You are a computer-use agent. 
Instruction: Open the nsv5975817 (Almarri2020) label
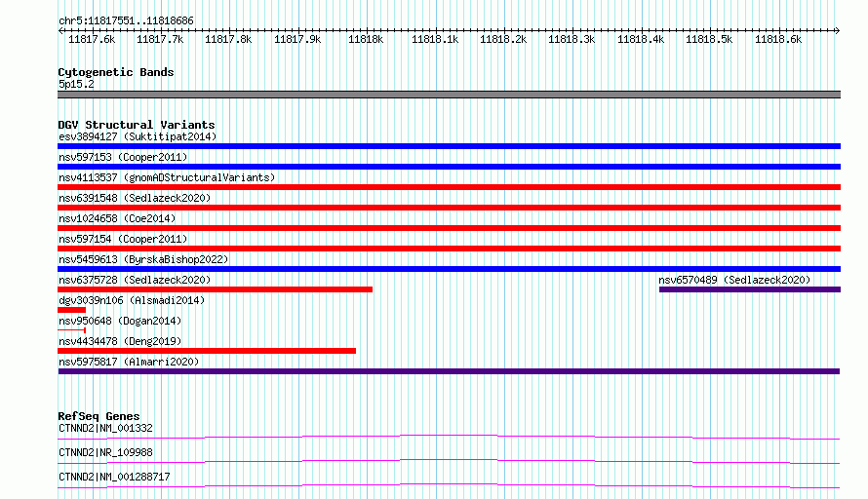[129, 362]
